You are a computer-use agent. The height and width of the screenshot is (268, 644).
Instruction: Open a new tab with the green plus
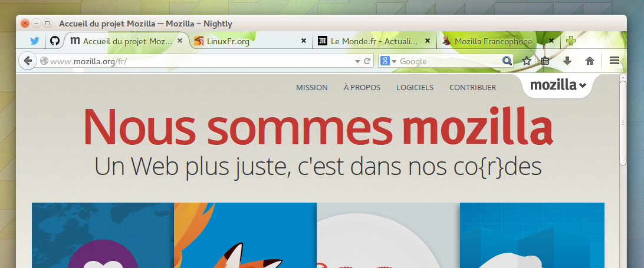coord(570,41)
